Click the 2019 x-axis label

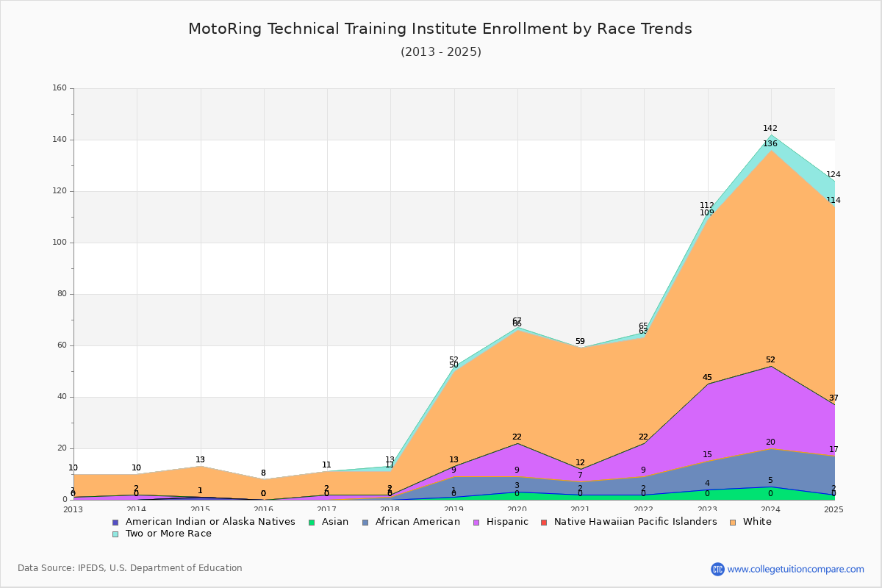point(453,509)
